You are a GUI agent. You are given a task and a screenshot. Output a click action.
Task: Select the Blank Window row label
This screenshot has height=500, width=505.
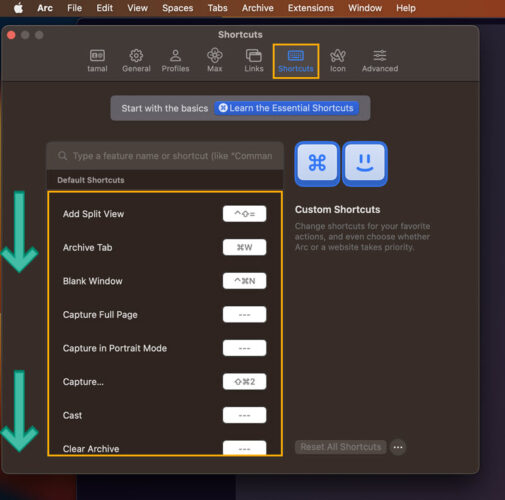click(93, 281)
